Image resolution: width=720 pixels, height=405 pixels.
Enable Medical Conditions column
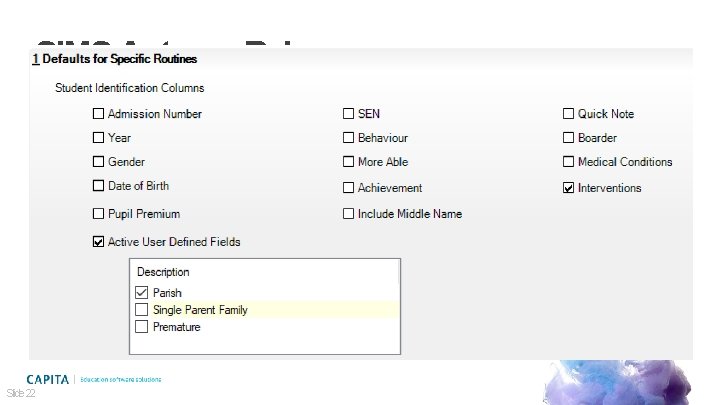pos(568,162)
